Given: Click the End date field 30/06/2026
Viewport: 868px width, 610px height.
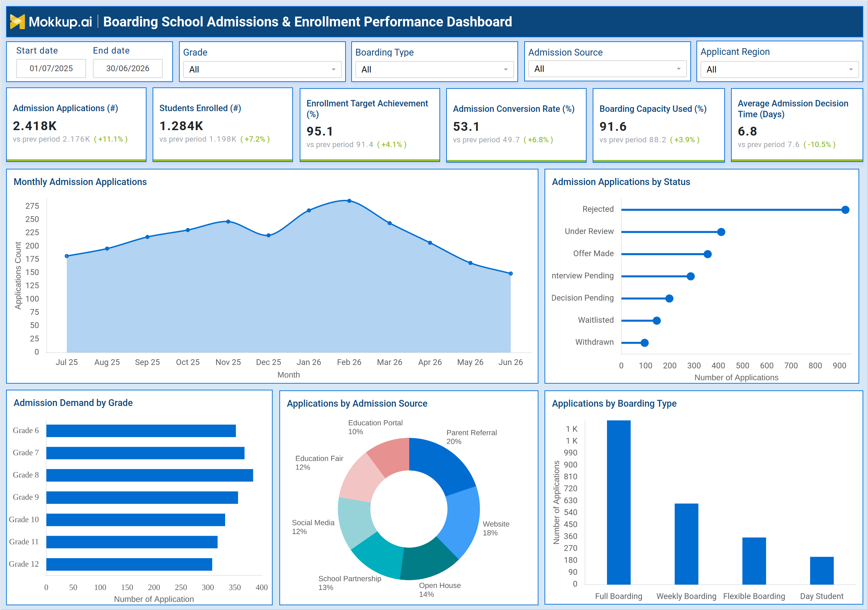Looking at the screenshot, I should 128,68.
